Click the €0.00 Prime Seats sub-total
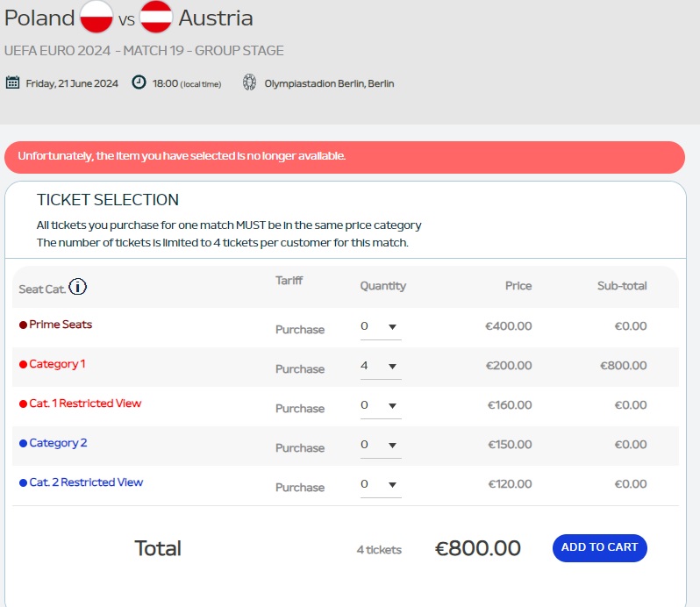 (x=631, y=326)
